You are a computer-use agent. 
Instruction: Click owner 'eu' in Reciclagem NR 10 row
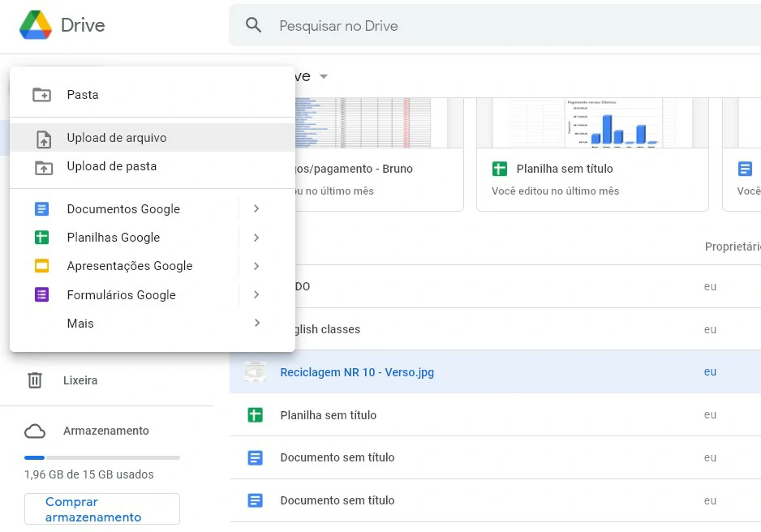710,372
